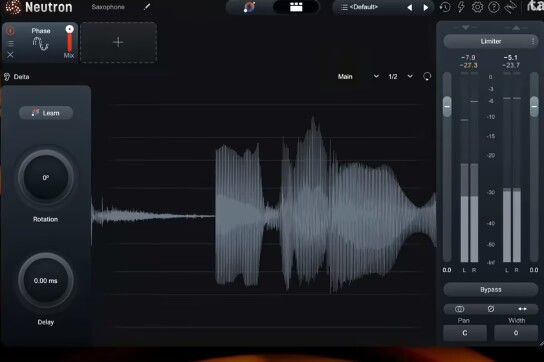Click the Saxophone track name text
Screen dimensions: 544x362
pos(108,7)
